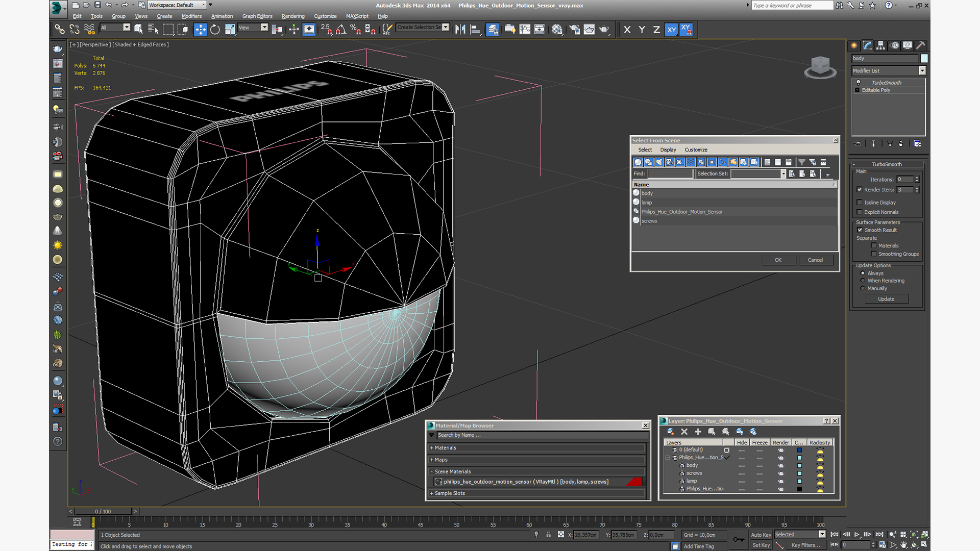980x551 pixels.
Task: Open the Hierarchy command panel tab
Action: pos(880,45)
